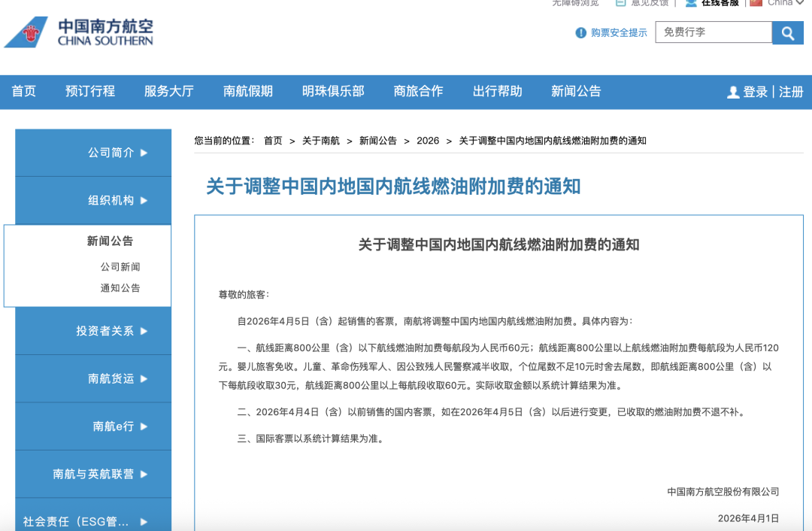
Task: Open the 预订行程 navigation menu
Action: (x=90, y=91)
